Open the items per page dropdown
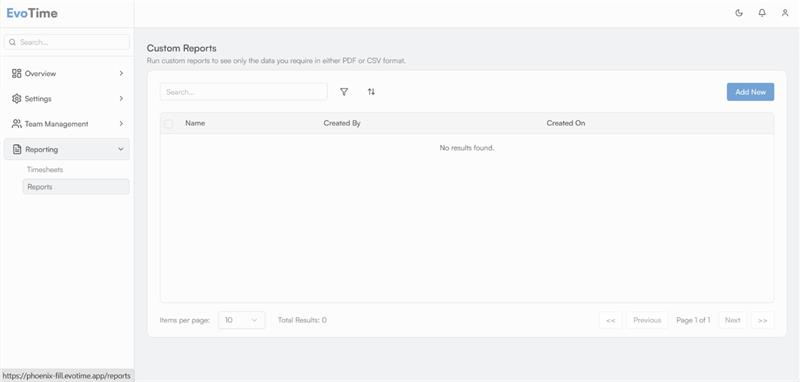 pos(241,320)
